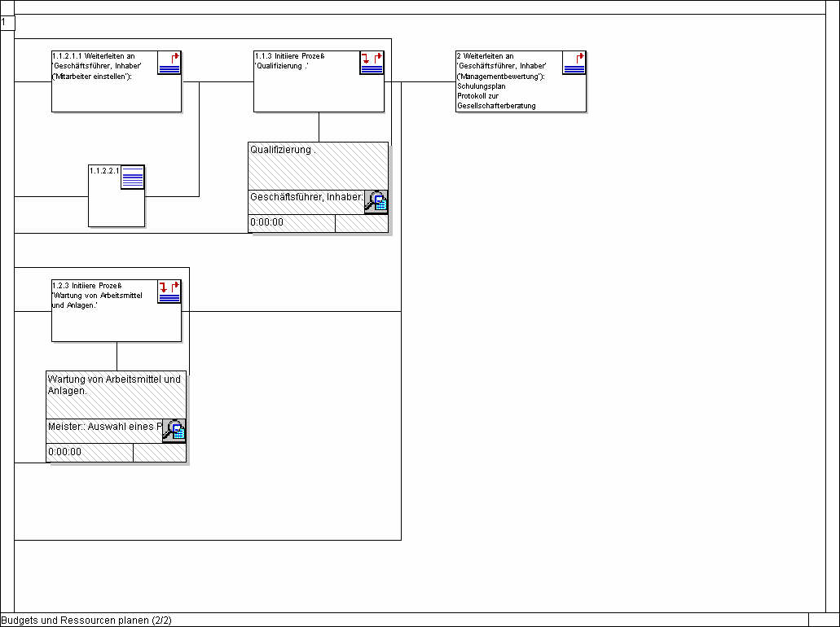
Task: Click the initiate-process icon on node 1.1.3
Action: point(372,63)
